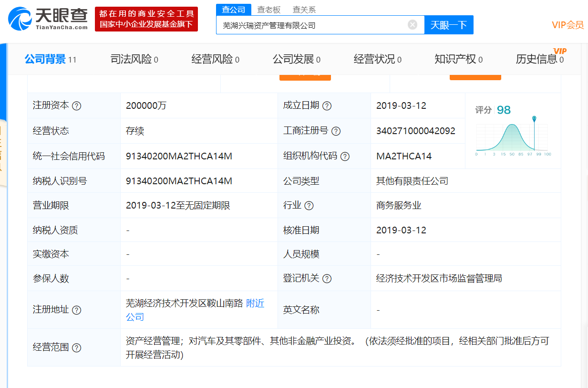Open help icon beside 注册地址
The height and width of the screenshot is (388, 588).
point(76,310)
